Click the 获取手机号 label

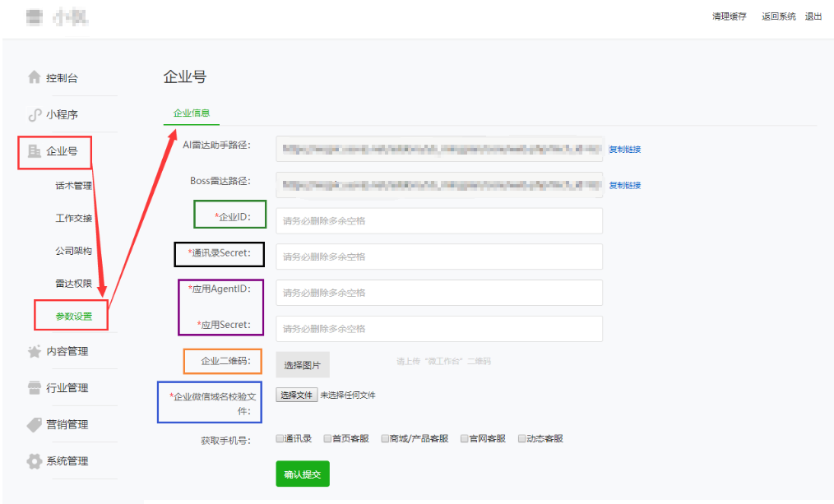pyautogui.click(x=225, y=441)
